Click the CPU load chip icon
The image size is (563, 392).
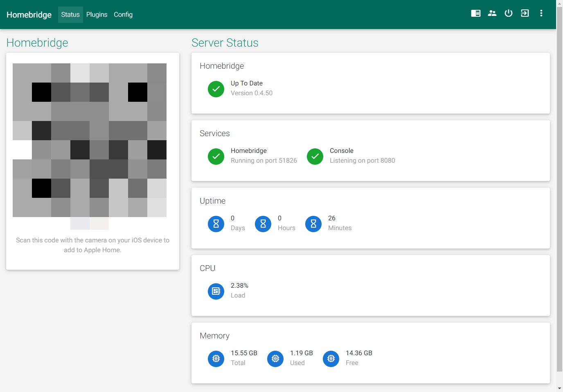(216, 291)
